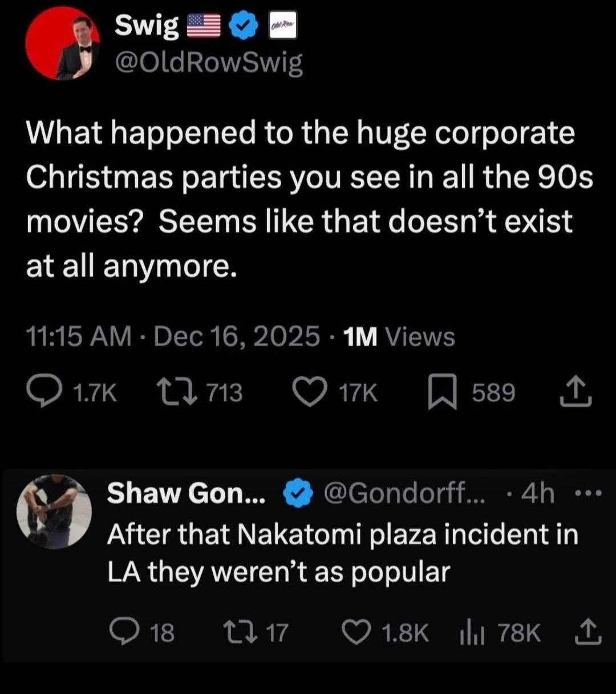Open Swig's profile picture
This screenshot has height=694, width=616.
pyautogui.click(x=63, y=43)
